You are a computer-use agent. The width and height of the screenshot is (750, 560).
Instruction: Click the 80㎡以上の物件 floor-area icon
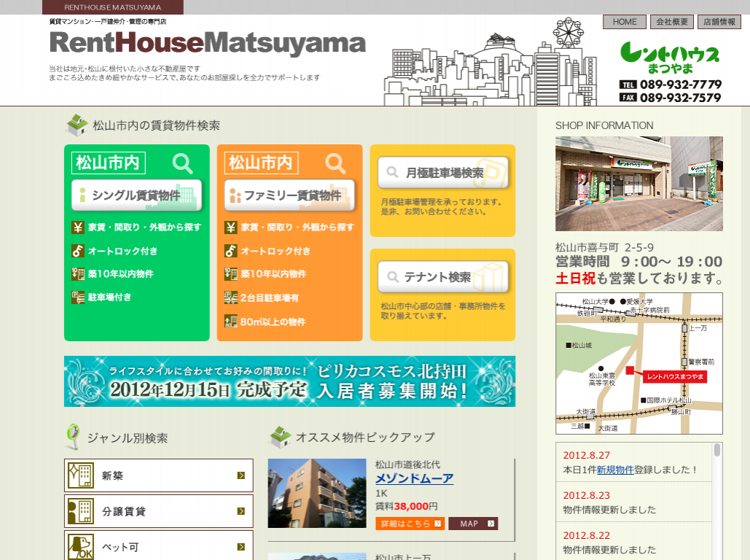pyautogui.click(x=230, y=322)
